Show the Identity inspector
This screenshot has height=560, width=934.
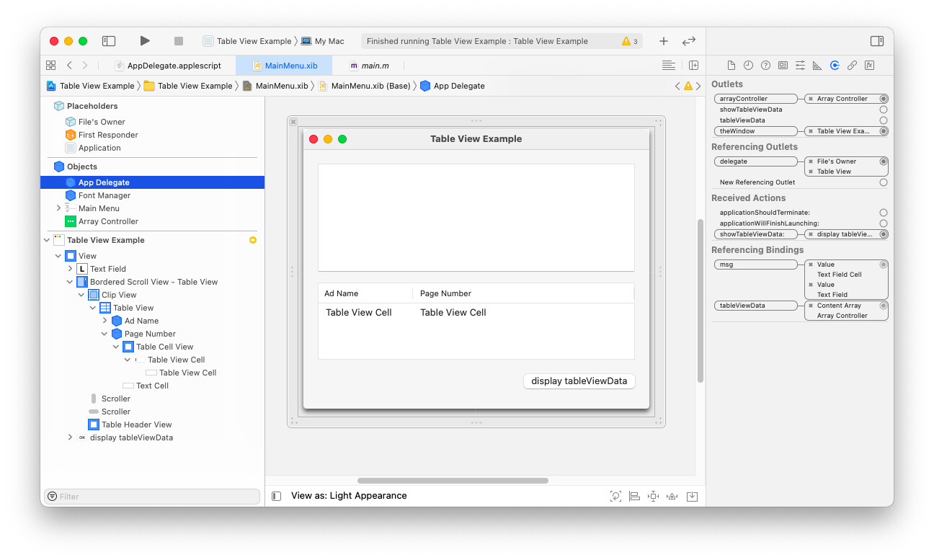pos(783,65)
